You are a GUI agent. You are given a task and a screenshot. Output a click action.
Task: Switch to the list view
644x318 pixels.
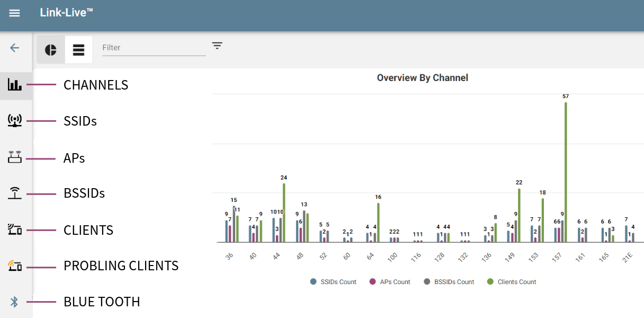tap(78, 49)
